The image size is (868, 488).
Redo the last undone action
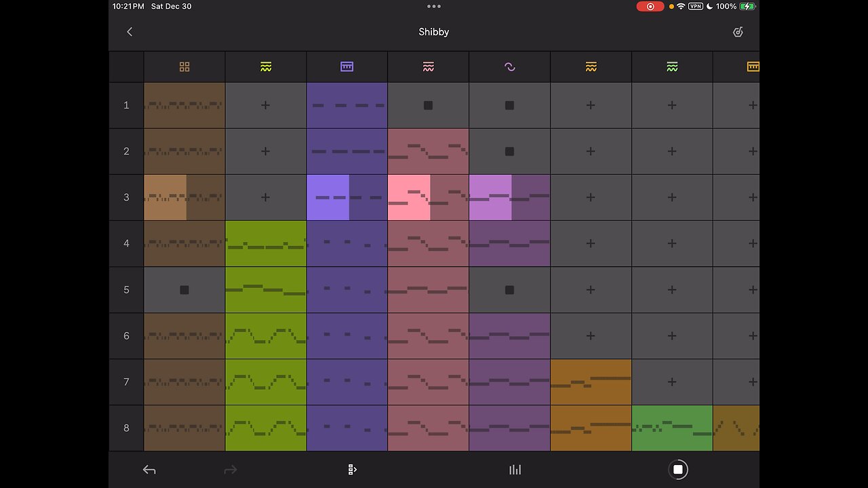pos(231,470)
